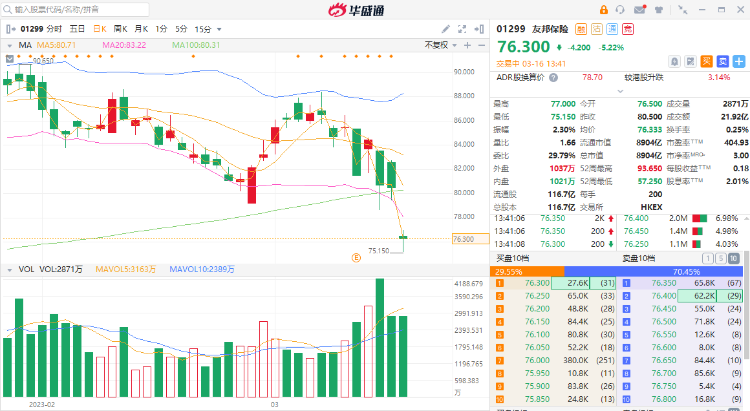Click the note icon beside alert bell

pyautogui.click(x=690, y=61)
